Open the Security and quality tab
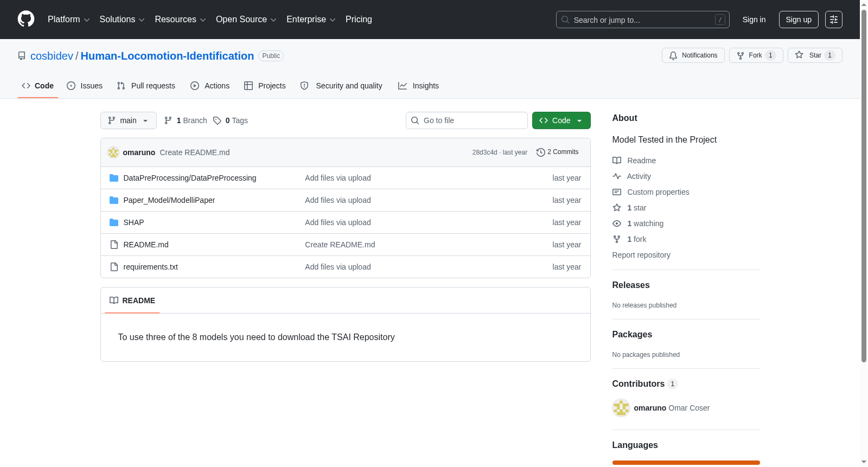Viewport: 868px width, 467px height. click(x=341, y=86)
